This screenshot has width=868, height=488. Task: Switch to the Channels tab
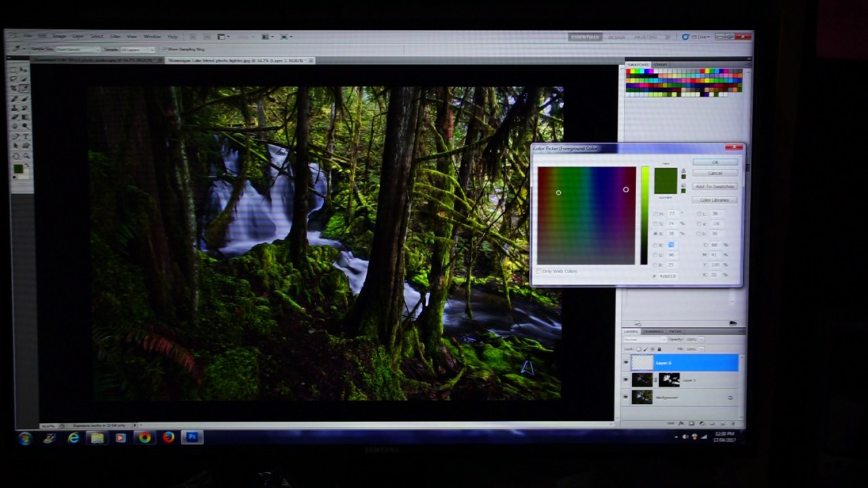coord(653,331)
